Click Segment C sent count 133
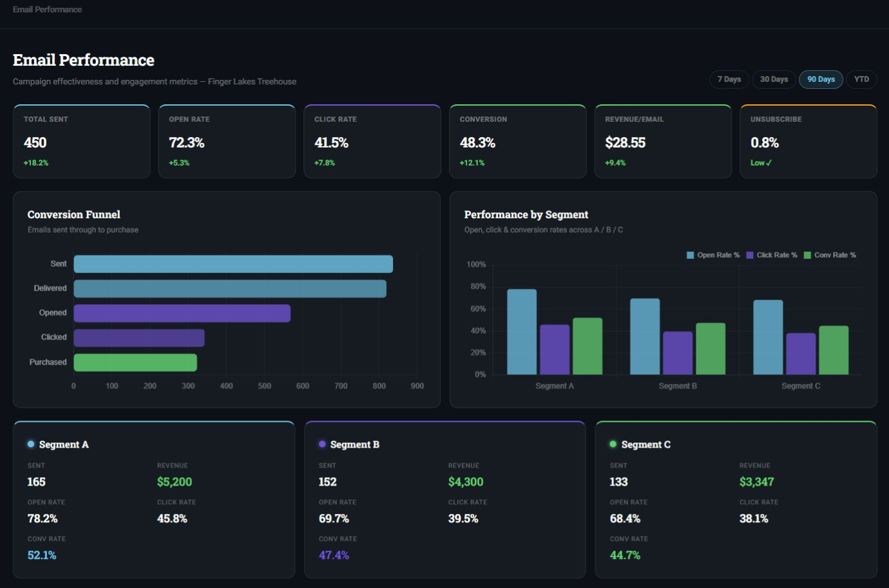The height and width of the screenshot is (588, 889). click(x=619, y=482)
